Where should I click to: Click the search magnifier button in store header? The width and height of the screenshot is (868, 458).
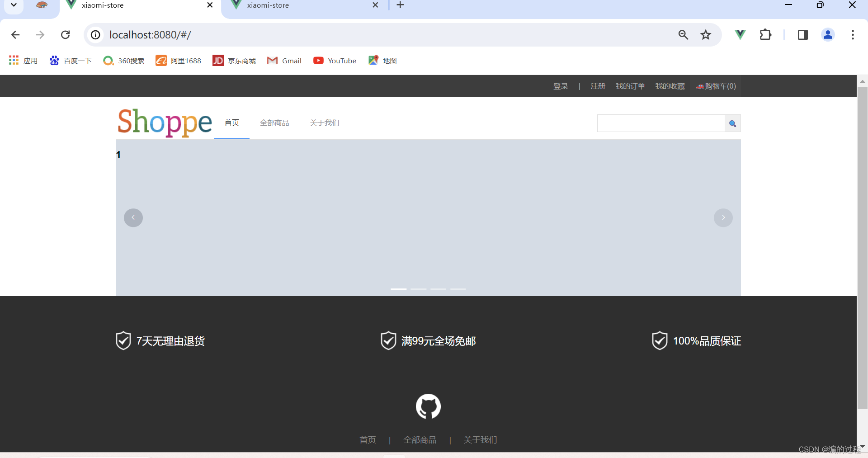(x=732, y=123)
